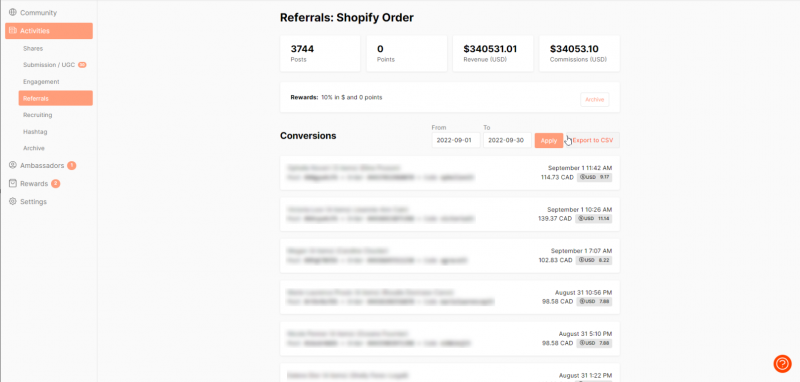Open the Recruiting activities page
The width and height of the screenshot is (800, 382).
click(x=38, y=115)
